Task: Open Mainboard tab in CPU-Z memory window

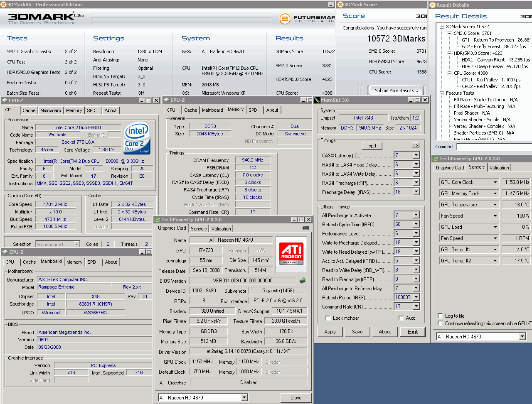Action: (212, 110)
